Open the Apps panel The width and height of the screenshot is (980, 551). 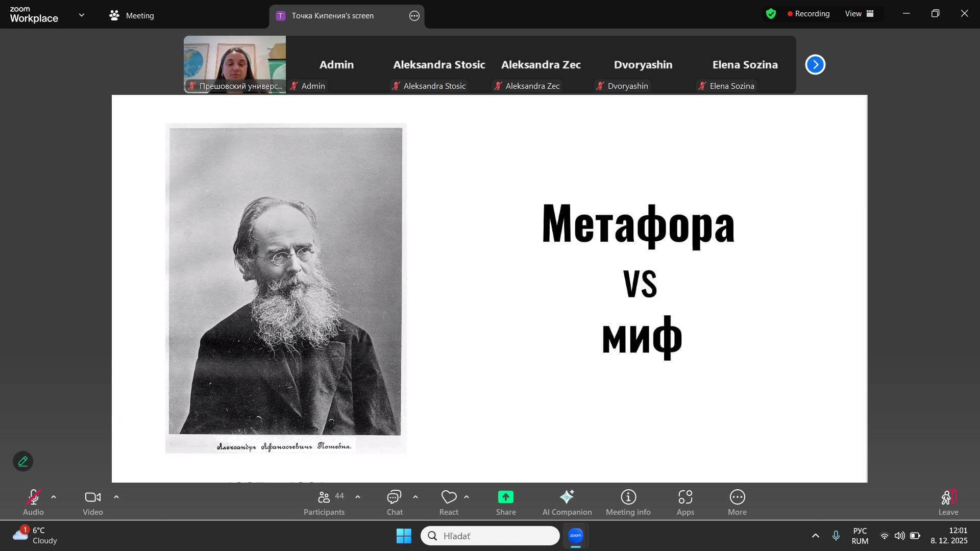[x=685, y=502]
